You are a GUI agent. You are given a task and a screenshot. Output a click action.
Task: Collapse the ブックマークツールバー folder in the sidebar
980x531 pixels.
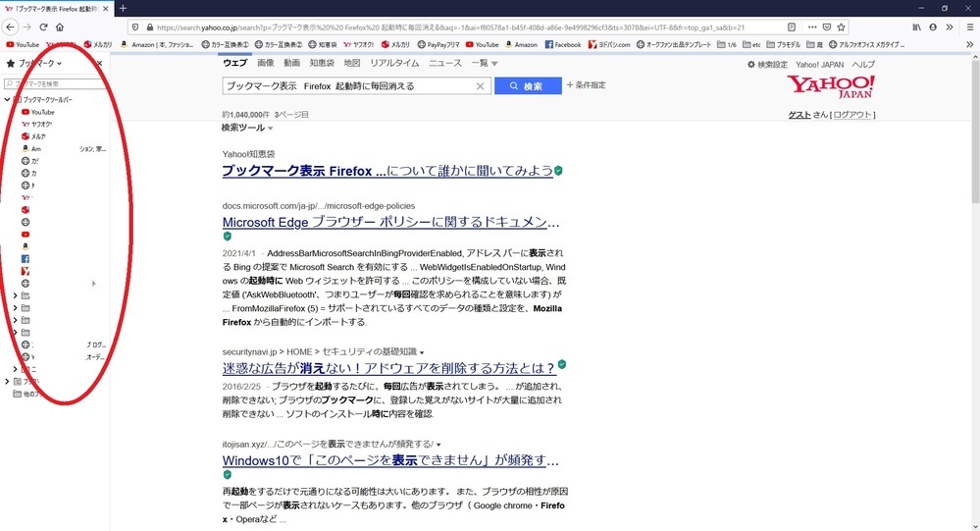point(8,100)
